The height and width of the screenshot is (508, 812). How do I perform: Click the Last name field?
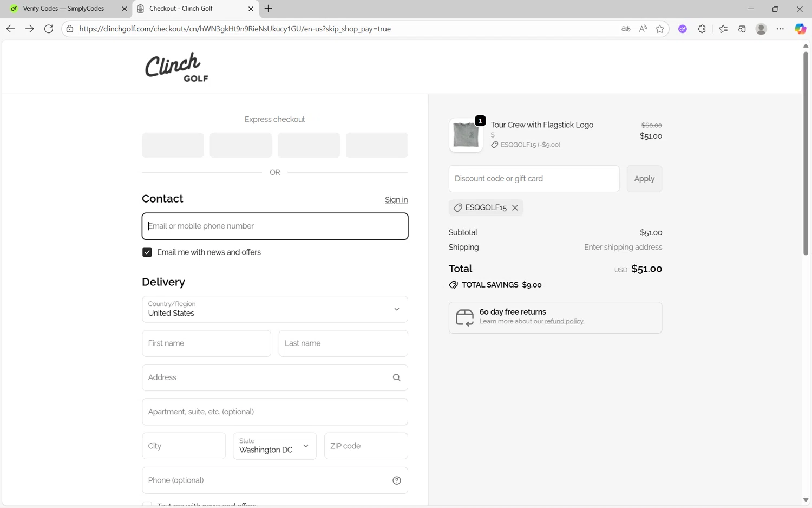coord(343,343)
